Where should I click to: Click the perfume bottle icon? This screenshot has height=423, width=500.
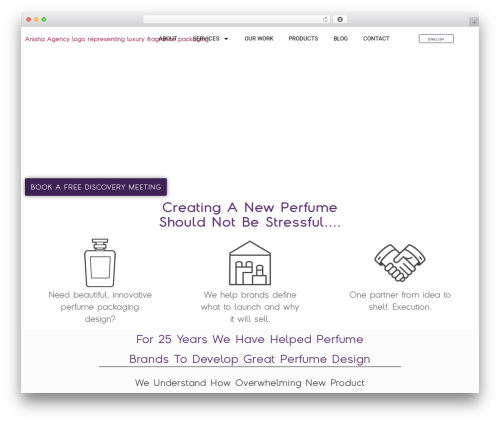[100, 263]
